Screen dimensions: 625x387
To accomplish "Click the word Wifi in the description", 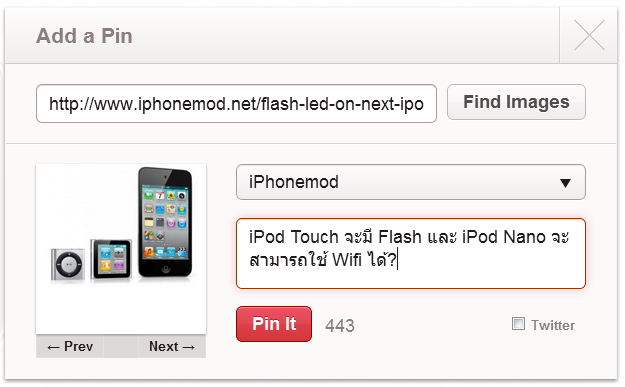I will (x=347, y=260).
